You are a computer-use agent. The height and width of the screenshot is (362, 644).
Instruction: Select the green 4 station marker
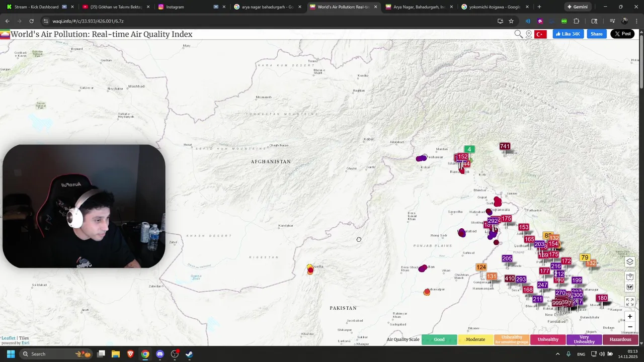tap(469, 149)
